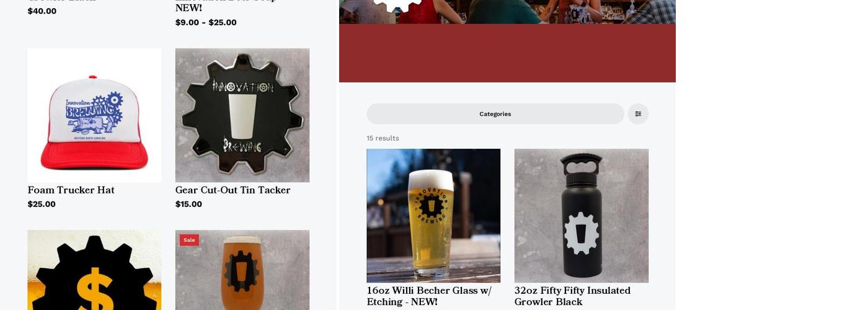View the 32oz Fifty Fifty Growler image
The image size is (868, 310).
point(582,216)
